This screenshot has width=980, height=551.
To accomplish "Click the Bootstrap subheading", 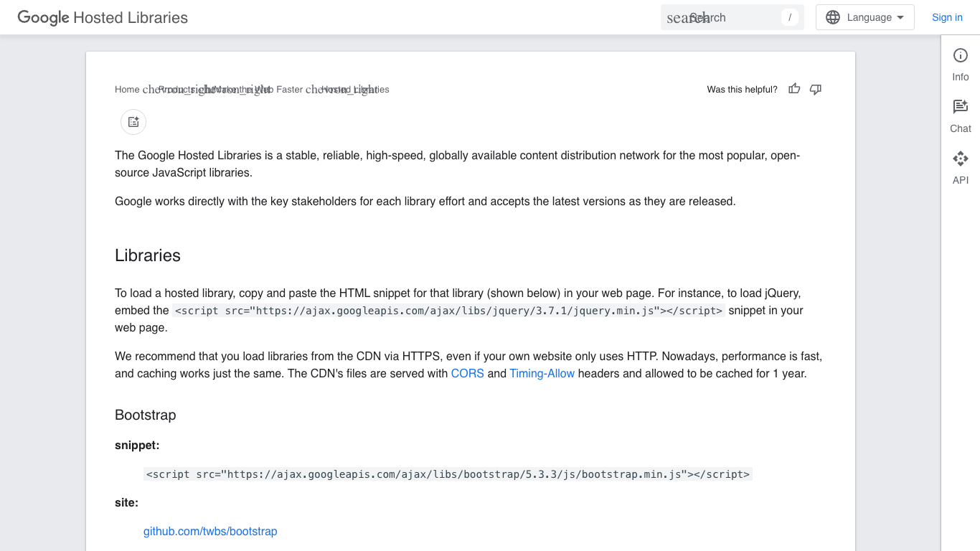I will (x=146, y=415).
